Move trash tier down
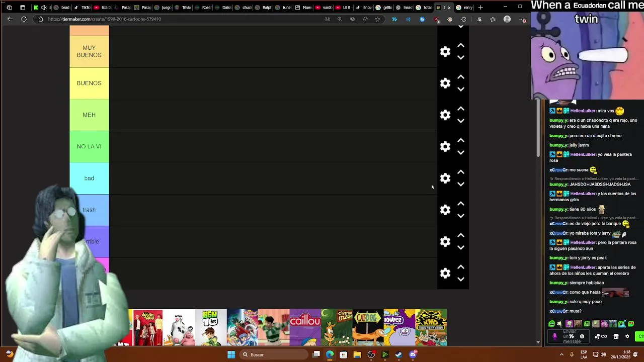 (460, 216)
